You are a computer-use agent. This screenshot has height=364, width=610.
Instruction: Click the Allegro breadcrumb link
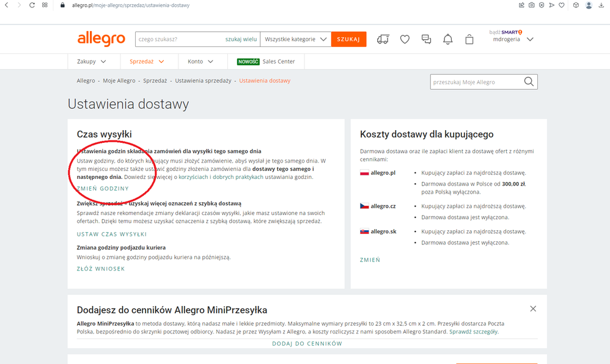point(86,81)
